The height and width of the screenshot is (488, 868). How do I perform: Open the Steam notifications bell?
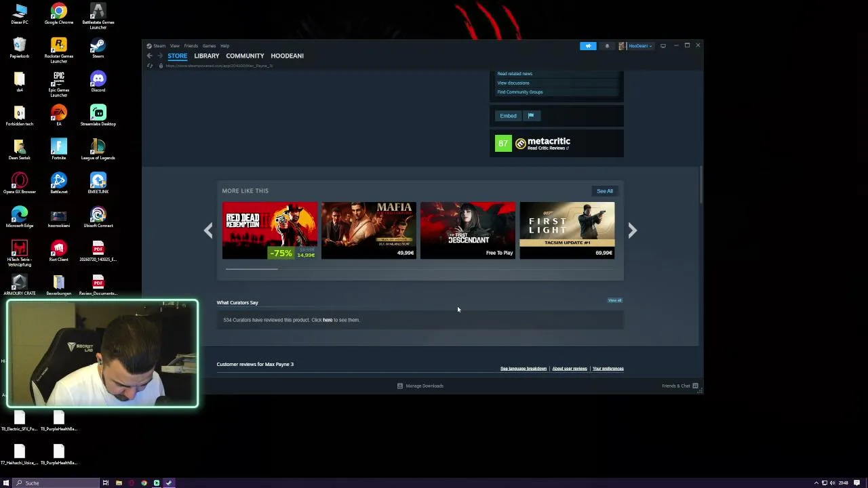click(x=607, y=46)
